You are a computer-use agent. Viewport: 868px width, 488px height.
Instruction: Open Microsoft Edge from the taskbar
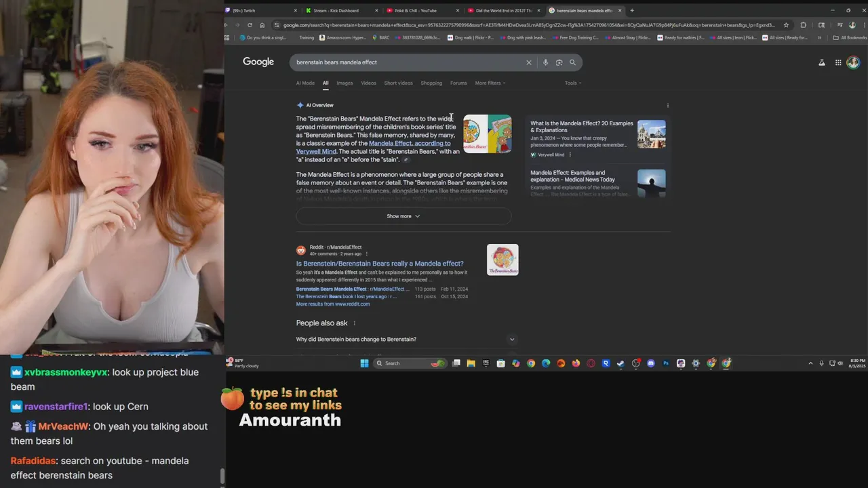[546, 363]
